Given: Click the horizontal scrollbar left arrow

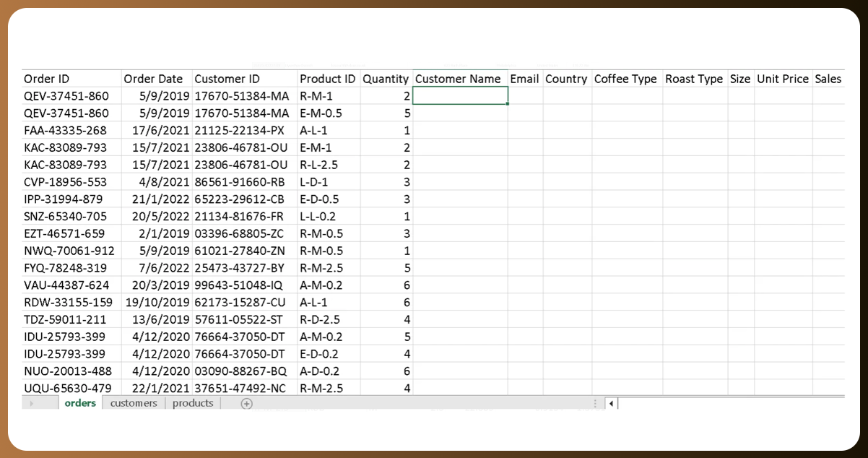Looking at the screenshot, I should coord(612,404).
